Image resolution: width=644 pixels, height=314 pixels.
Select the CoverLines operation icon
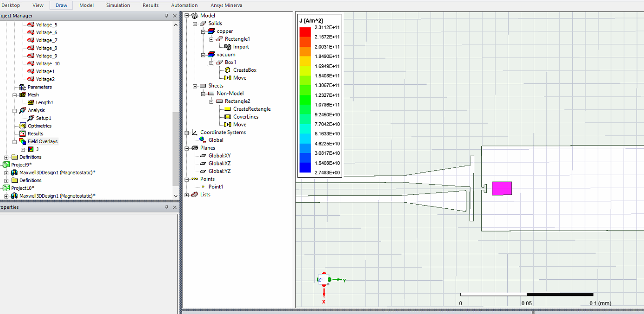(228, 117)
